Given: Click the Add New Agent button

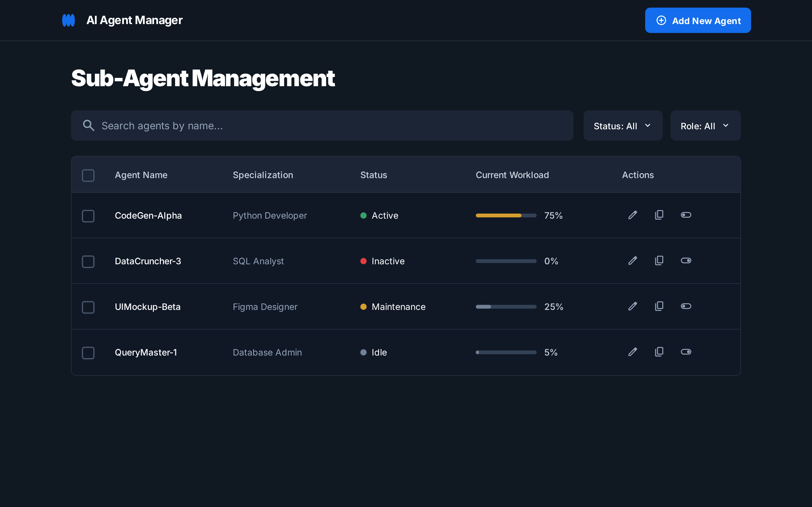Looking at the screenshot, I should click(697, 20).
